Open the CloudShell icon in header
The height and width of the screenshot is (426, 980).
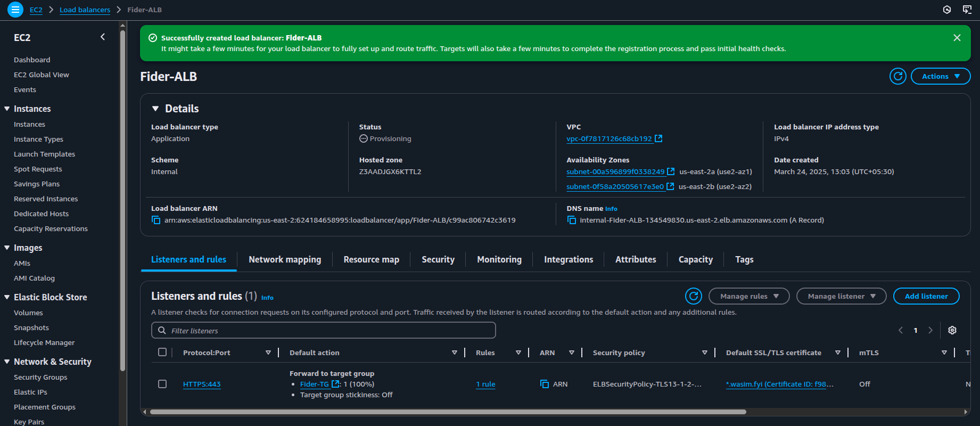[x=967, y=10]
